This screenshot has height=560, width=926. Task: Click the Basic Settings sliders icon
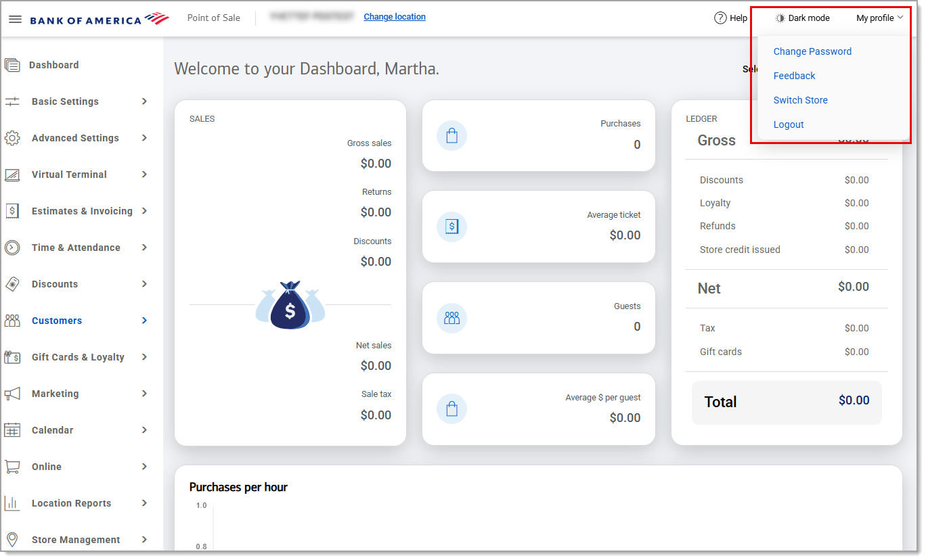[12, 101]
